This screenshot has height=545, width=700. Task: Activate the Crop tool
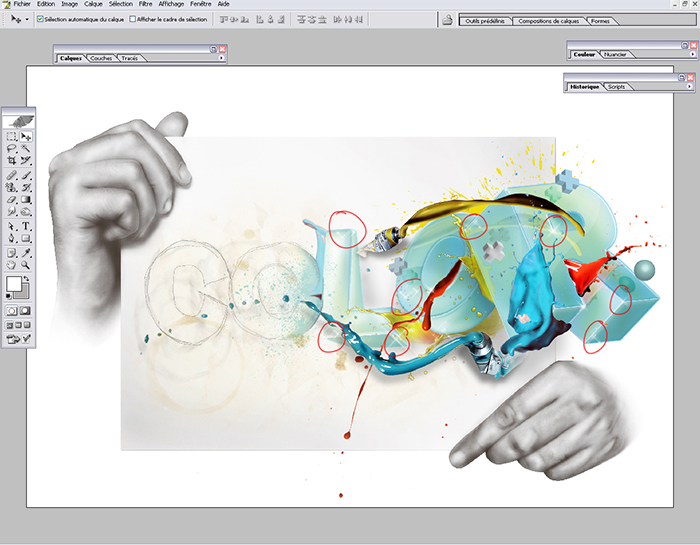[x=12, y=160]
